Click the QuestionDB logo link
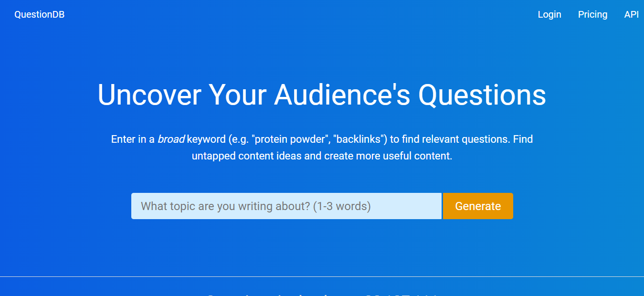The height and width of the screenshot is (296, 644). [39, 15]
